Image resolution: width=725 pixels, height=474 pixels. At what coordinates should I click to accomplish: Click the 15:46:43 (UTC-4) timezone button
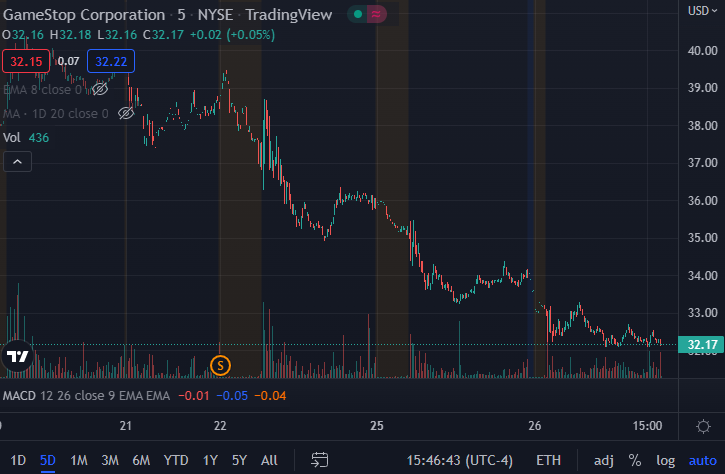[460, 460]
